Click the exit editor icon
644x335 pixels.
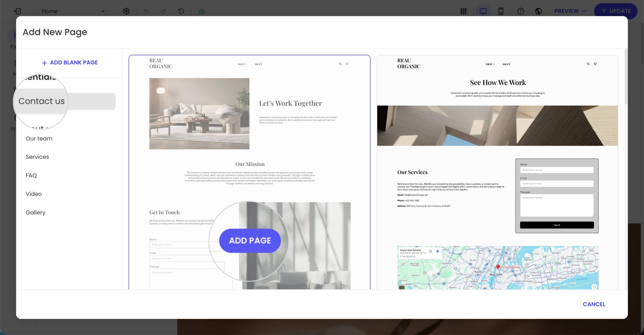click(18, 11)
